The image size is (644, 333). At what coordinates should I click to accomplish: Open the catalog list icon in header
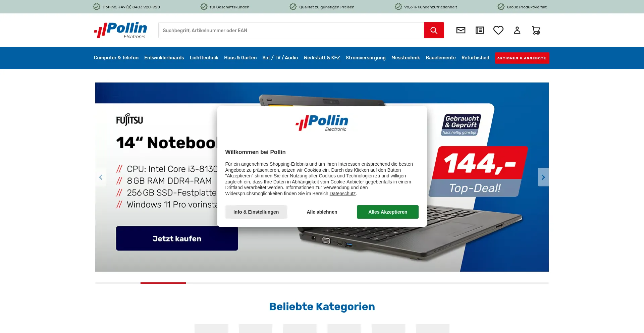click(480, 30)
